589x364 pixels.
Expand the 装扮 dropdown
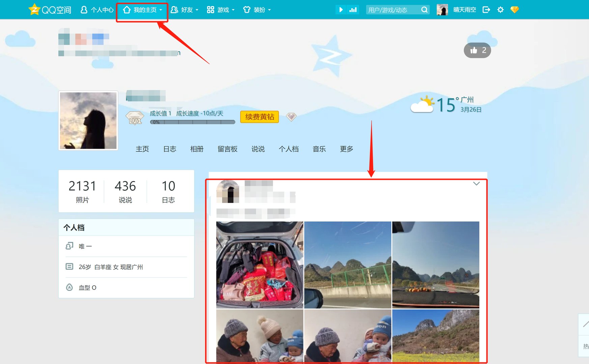pos(257,10)
